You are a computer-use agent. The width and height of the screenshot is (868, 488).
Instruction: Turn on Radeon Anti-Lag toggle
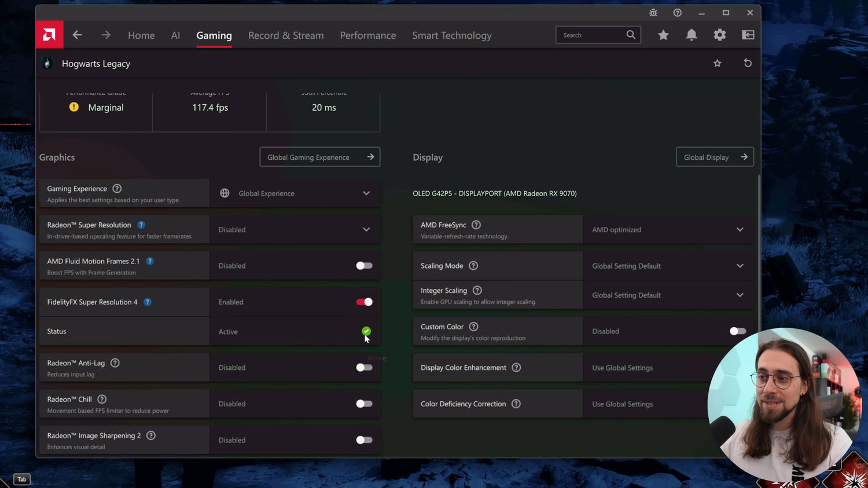[364, 368]
